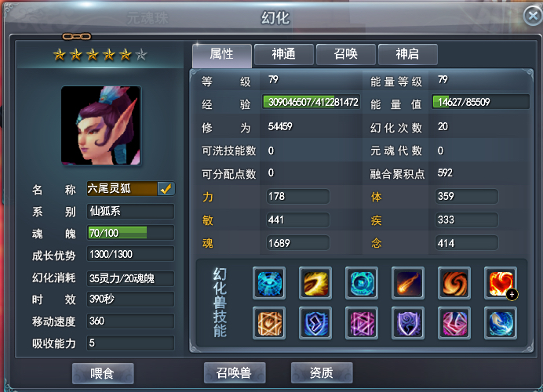Image resolution: width=543 pixels, height=392 pixels.
Task: Select the orange hexagram skill icon
Action: click(269, 323)
